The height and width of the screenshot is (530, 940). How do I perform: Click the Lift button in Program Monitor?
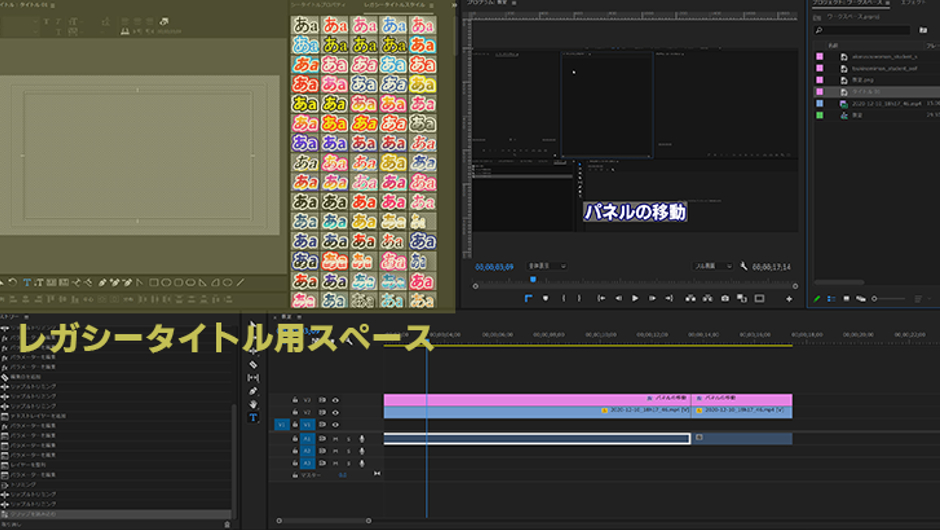(691, 299)
